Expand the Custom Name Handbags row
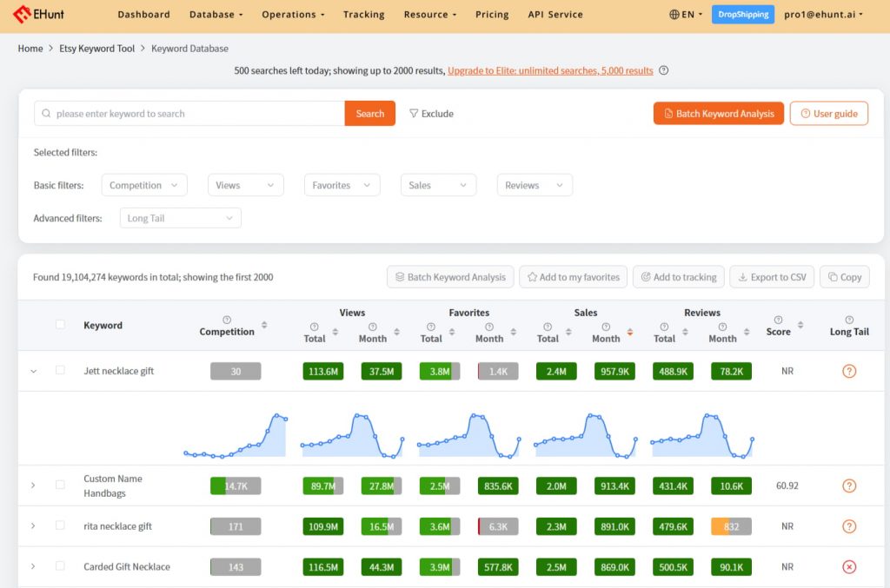The image size is (890, 588). [34, 486]
